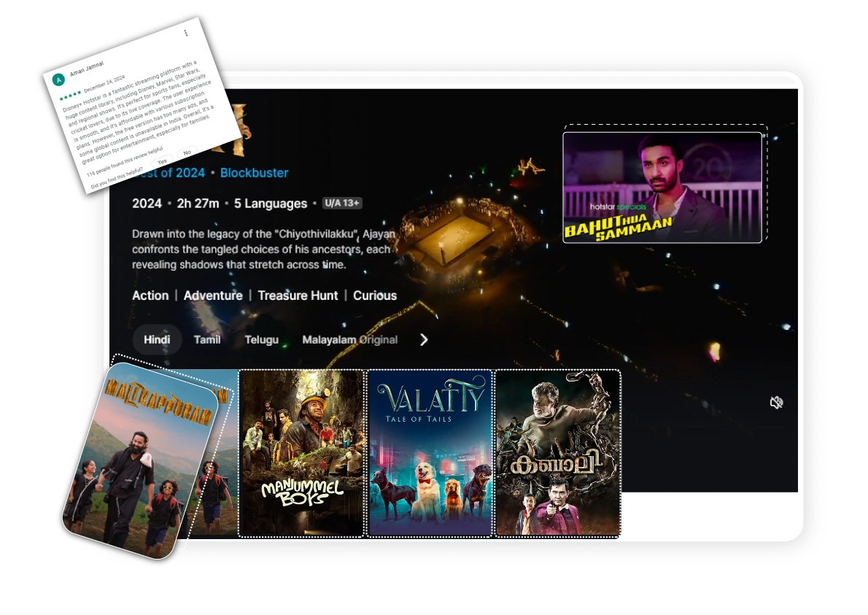This screenshot has width=868, height=615.
Task: Click the Blockbuster tag
Action: tap(254, 173)
